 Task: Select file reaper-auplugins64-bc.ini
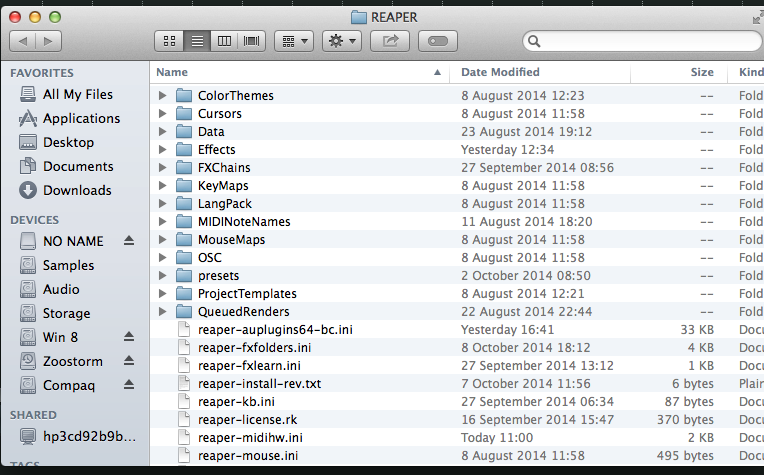coord(457,330)
